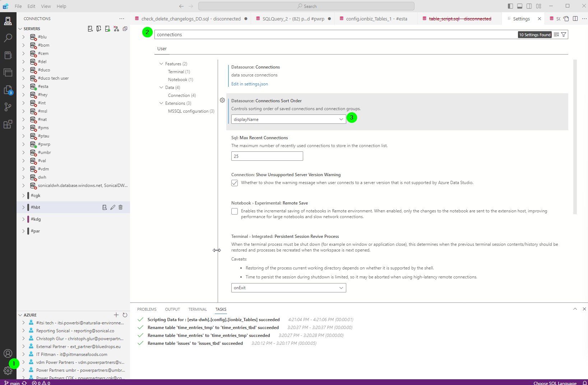Image resolution: width=588 pixels, height=385 pixels.
Task: Click main branch in status bar
Action: coord(12,383)
